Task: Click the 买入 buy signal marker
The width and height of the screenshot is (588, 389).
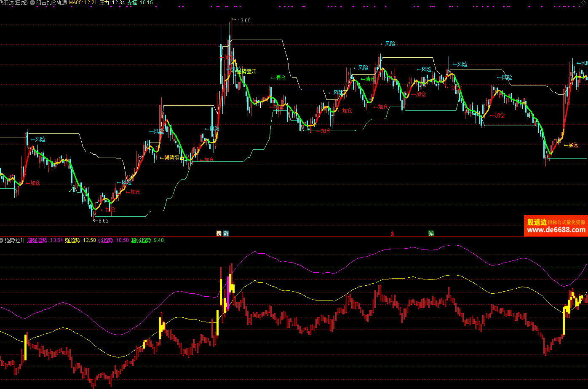Action: coord(573,145)
